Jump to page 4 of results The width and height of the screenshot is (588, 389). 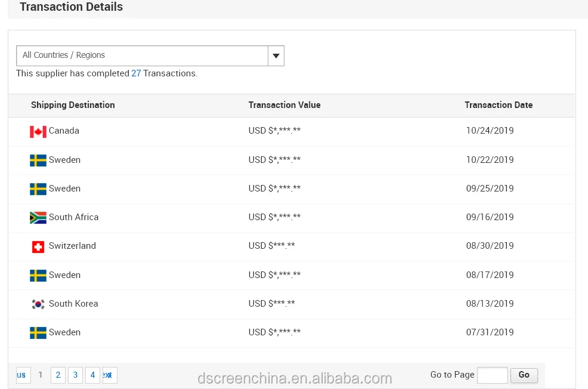pyautogui.click(x=92, y=375)
